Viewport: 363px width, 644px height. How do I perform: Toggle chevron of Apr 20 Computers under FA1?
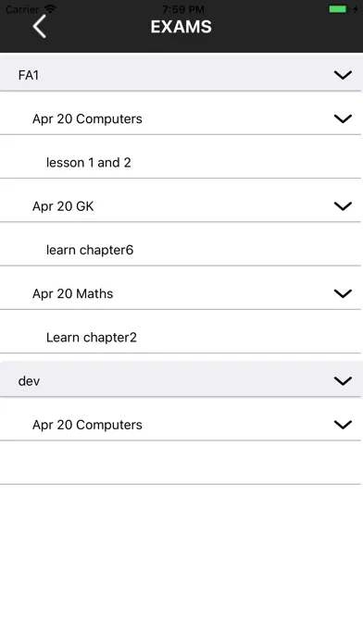[343, 118]
